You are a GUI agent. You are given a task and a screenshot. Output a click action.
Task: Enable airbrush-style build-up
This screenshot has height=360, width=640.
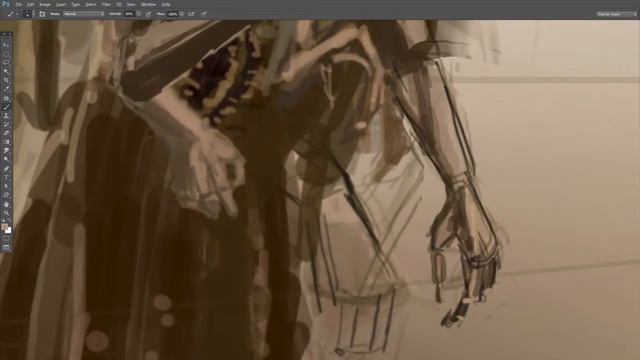pyautogui.click(x=191, y=14)
